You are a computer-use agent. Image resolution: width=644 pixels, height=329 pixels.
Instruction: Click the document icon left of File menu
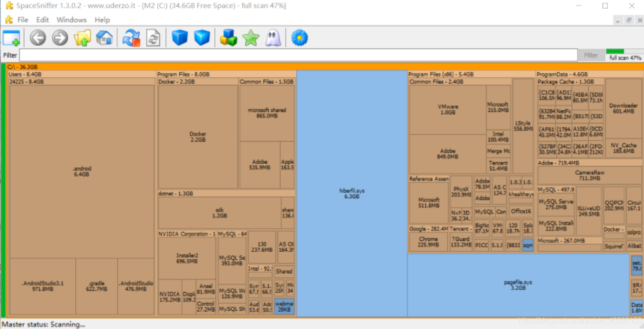[x=9, y=19]
